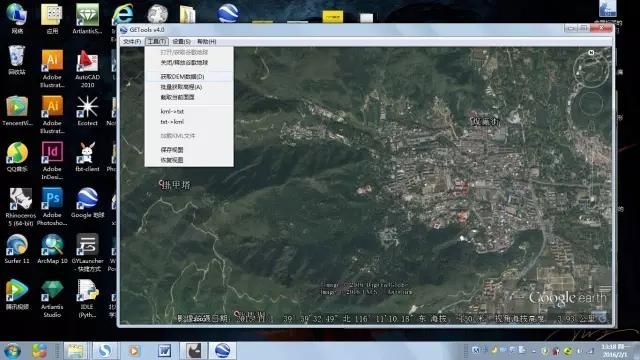The width and height of the screenshot is (640, 360).
Task: Open the Surfer 11 desktop shortcut
Action: (17, 249)
